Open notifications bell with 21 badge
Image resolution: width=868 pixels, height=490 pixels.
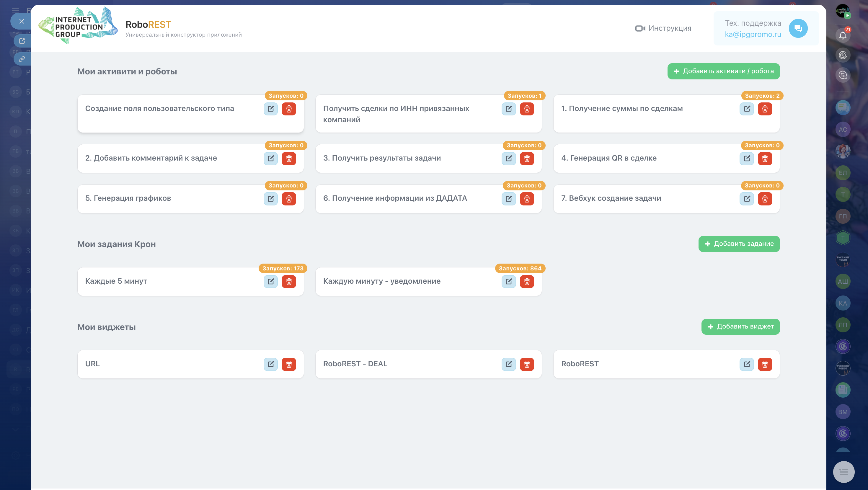pyautogui.click(x=843, y=35)
